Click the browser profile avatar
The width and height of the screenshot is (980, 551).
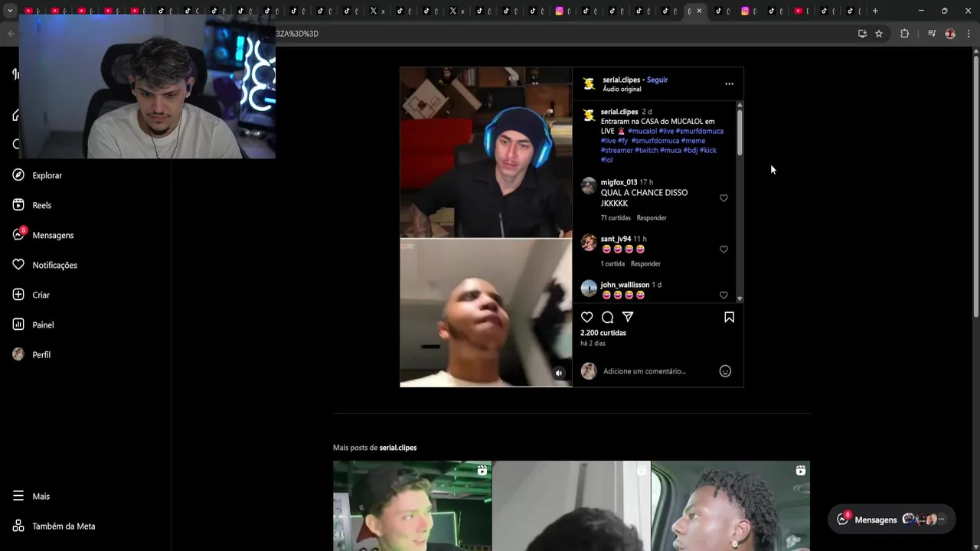(x=950, y=34)
